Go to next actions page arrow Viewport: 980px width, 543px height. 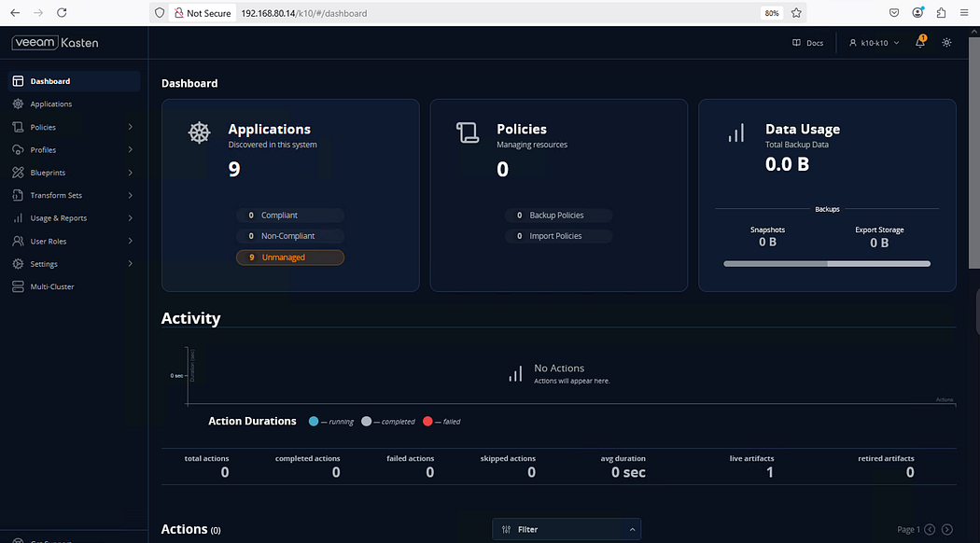pos(947,529)
